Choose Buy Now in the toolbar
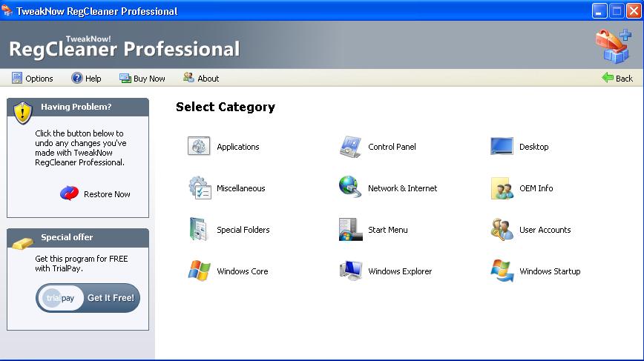 (149, 79)
